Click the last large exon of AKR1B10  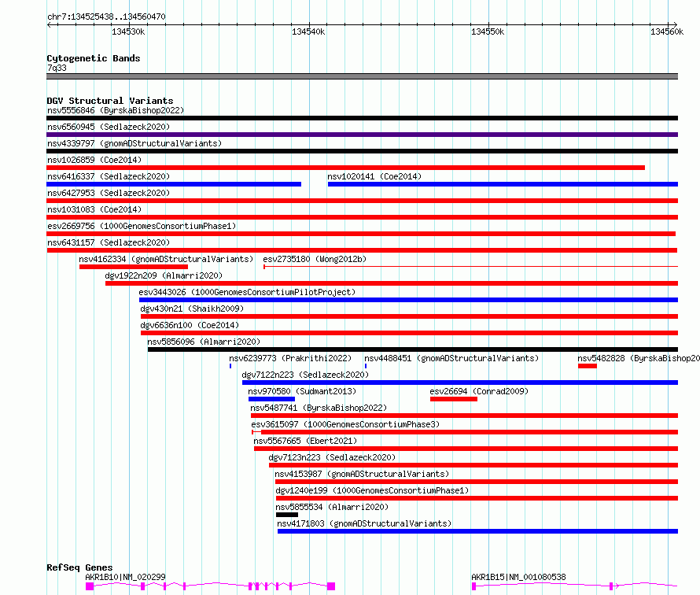(x=331, y=586)
